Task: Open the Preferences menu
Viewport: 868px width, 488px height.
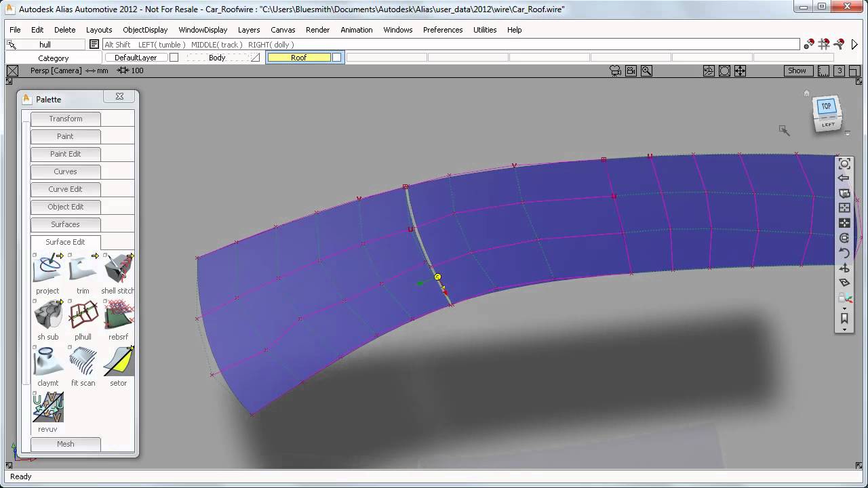Action: (443, 30)
